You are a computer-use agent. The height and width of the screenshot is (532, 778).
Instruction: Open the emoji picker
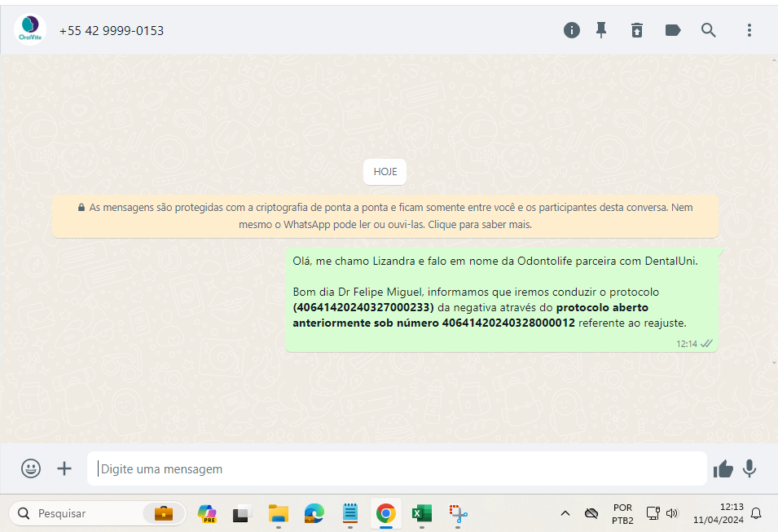[31, 468]
